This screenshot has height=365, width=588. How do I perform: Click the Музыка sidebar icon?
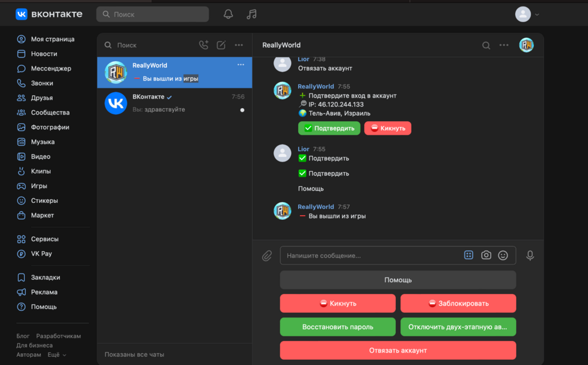pyautogui.click(x=21, y=142)
